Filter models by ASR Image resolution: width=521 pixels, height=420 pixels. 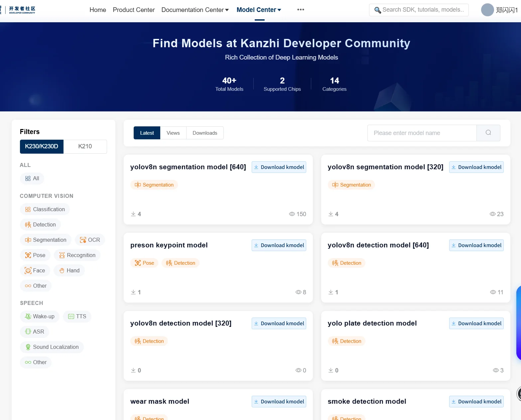click(x=35, y=332)
